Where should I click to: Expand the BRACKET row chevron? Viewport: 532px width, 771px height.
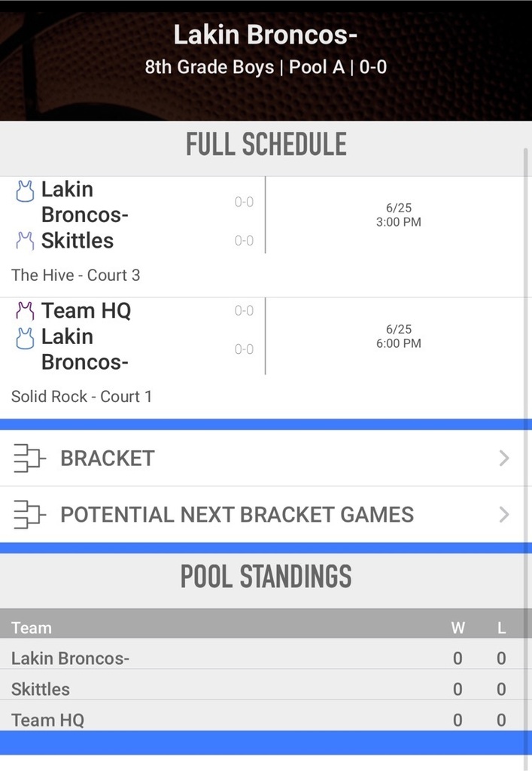(504, 458)
